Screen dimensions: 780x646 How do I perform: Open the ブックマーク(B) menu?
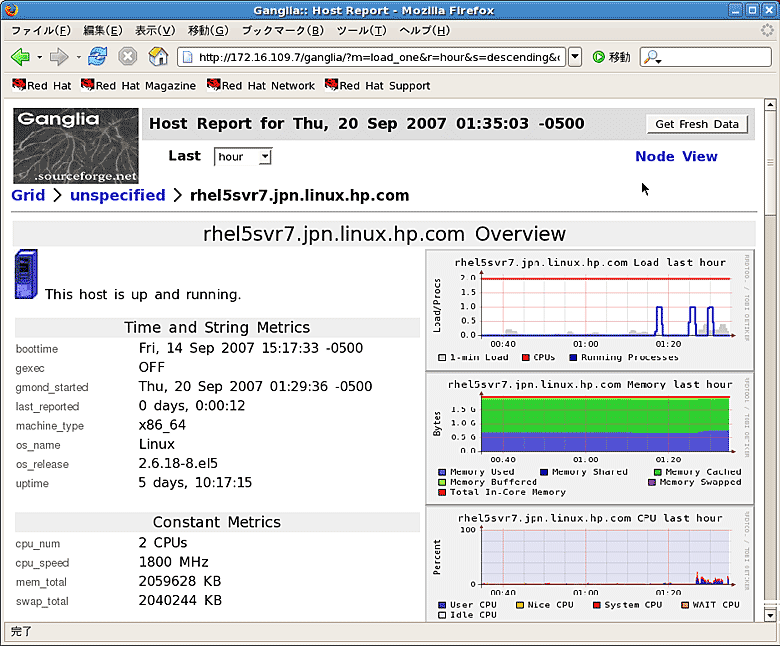click(x=283, y=30)
